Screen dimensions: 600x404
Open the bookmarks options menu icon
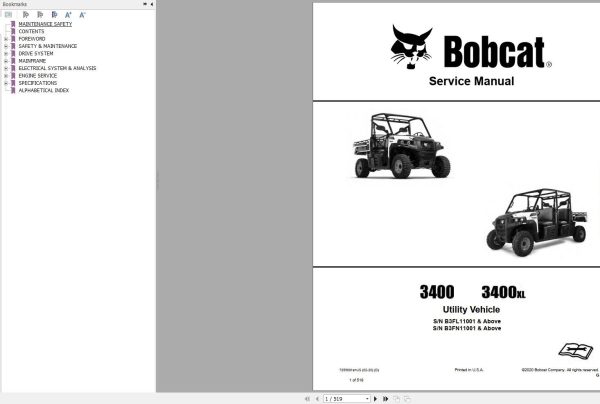tap(8, 15)
